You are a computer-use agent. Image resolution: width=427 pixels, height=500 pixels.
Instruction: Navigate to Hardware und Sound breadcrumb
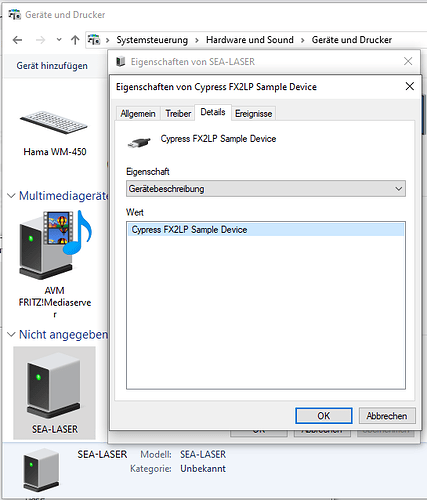click(250, 40)
